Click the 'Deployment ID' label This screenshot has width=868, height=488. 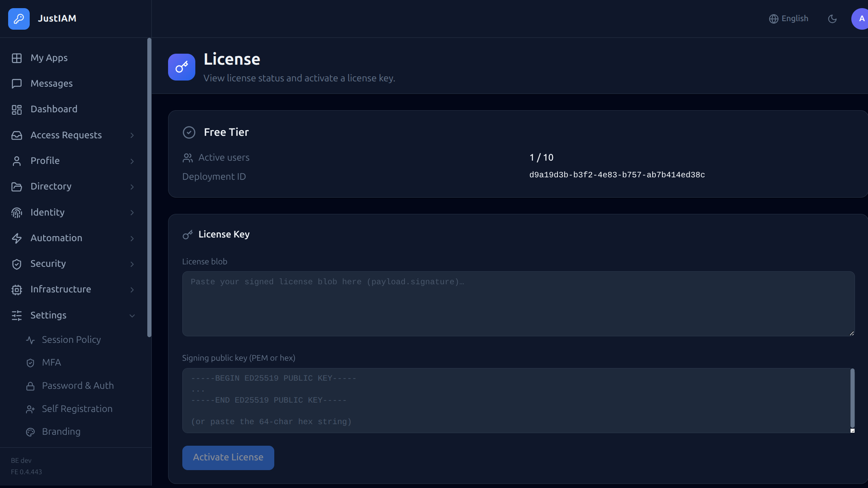214,177
